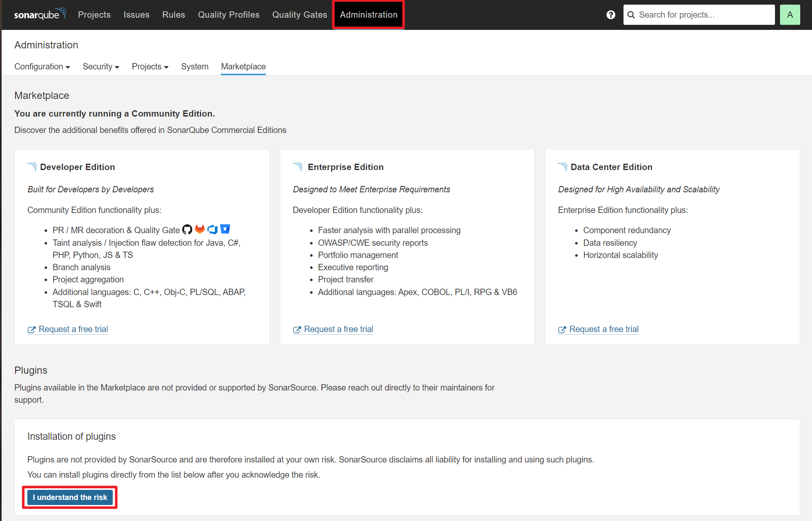812x521 pixels.
Task: Click the Developer Edition heading
Action: tap(77, 167)
